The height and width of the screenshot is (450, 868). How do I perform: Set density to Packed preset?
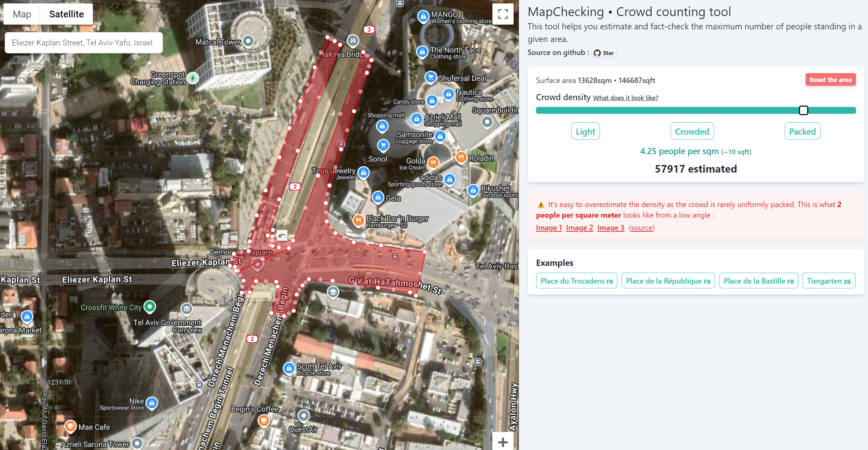(802, 131)
